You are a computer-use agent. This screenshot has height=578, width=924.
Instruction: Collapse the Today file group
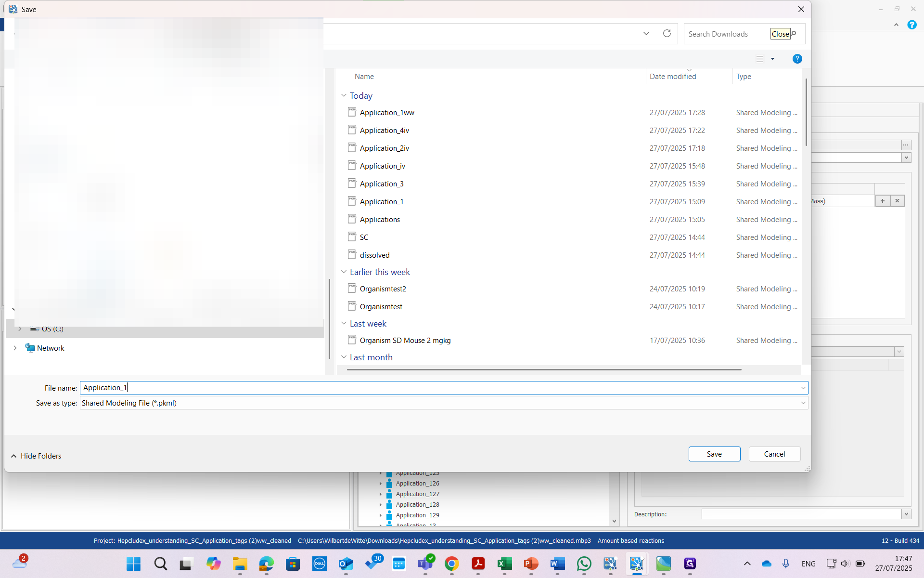coord(344,95)
